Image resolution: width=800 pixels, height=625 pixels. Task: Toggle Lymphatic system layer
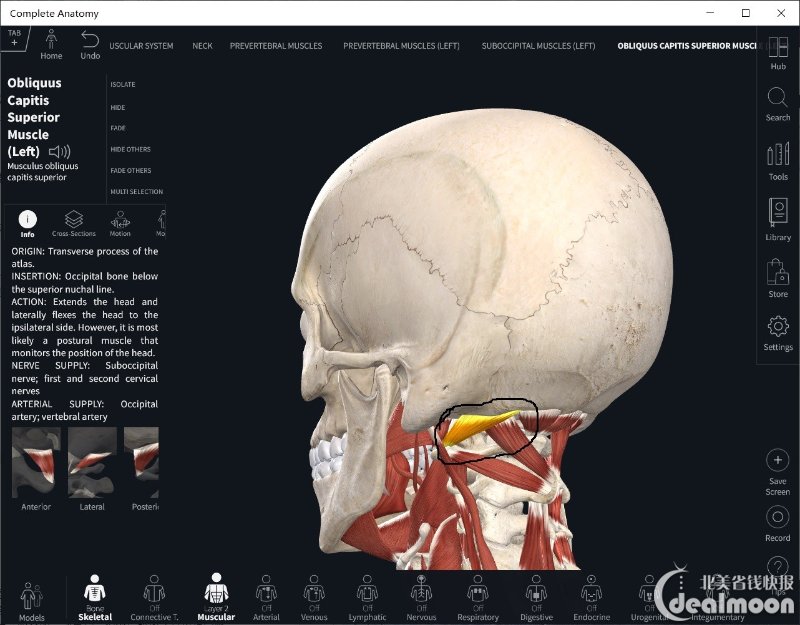tap(367, 597)
